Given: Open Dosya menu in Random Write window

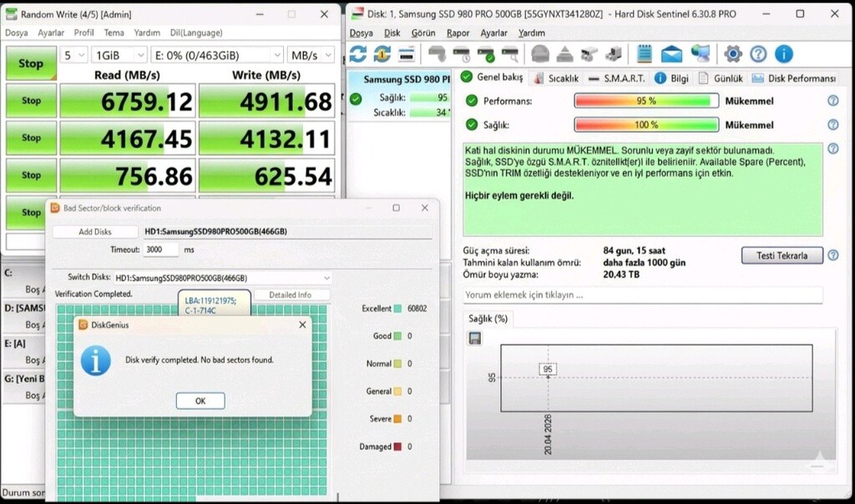Looking at the screenshot, I should (x=17, y=33).
